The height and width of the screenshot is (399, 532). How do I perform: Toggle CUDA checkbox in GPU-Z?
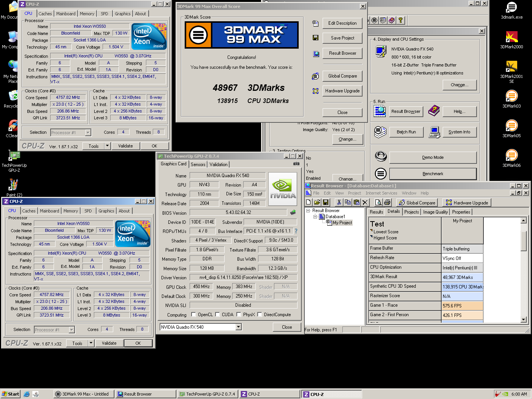(x=218, y=314)
